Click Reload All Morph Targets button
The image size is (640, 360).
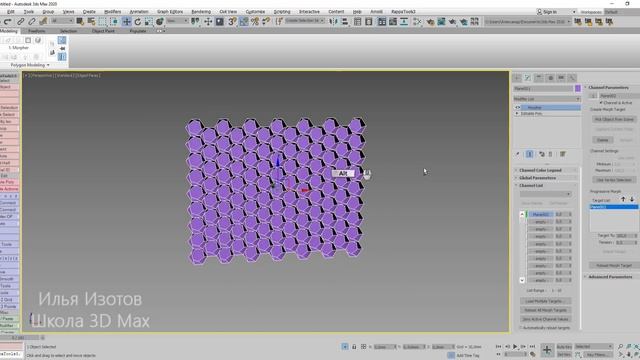[546, 310]
